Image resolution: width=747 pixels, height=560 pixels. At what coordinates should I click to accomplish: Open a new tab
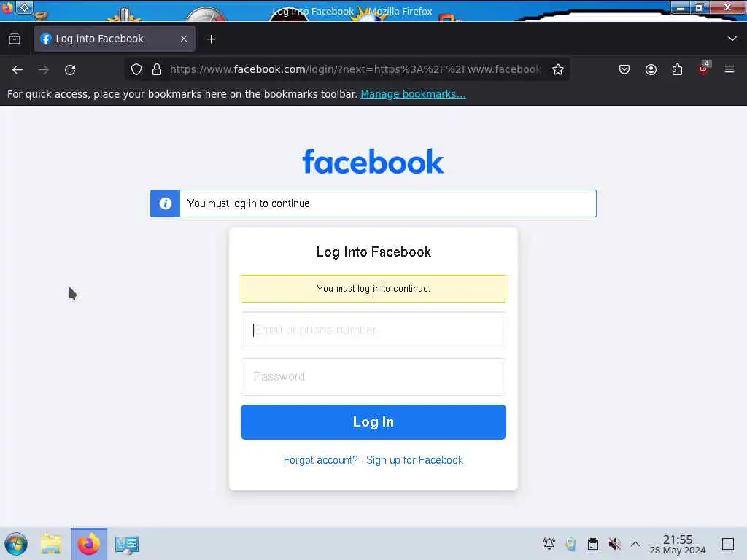(x=211, y=39)
